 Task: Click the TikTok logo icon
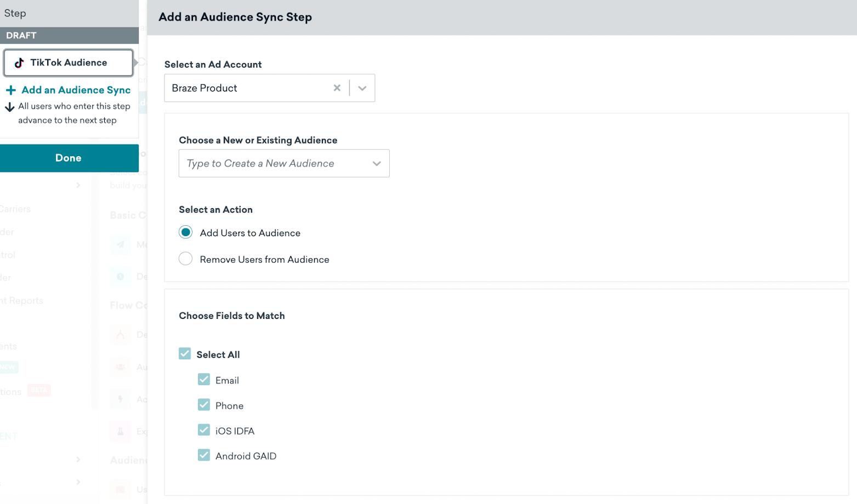click(x=19, y=63)
